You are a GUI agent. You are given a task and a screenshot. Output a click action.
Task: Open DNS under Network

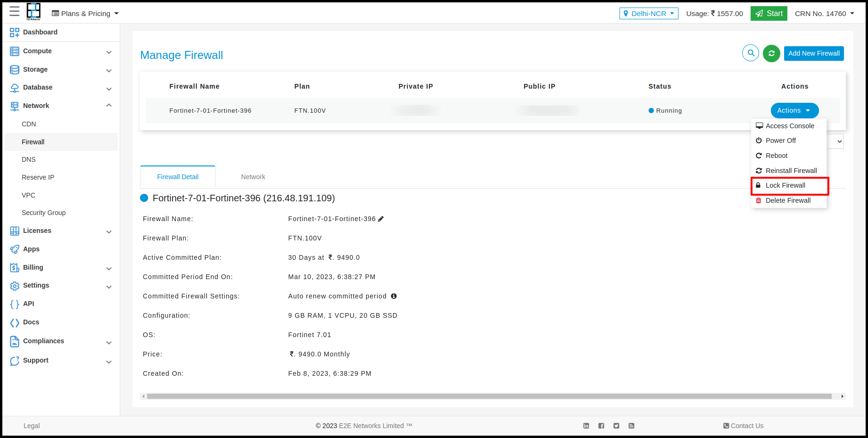29,159
